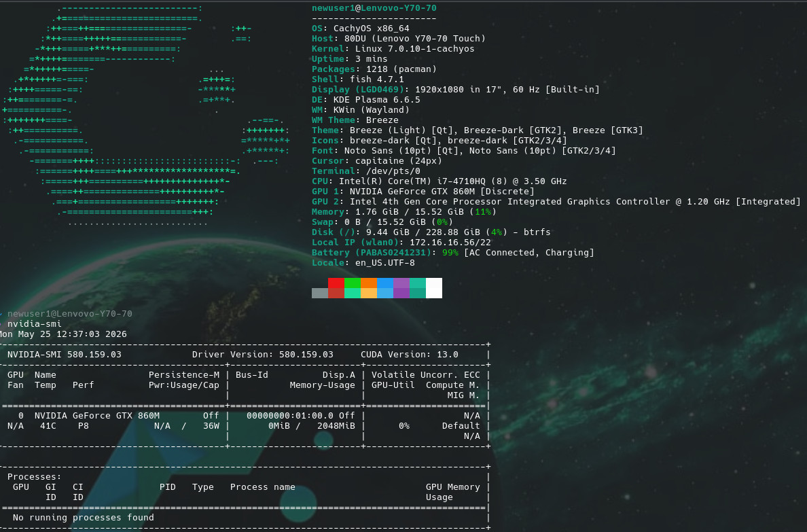
Task: Select the 'Swap: 0 B / 15.52 GiB' line
Action: [382, 222]
